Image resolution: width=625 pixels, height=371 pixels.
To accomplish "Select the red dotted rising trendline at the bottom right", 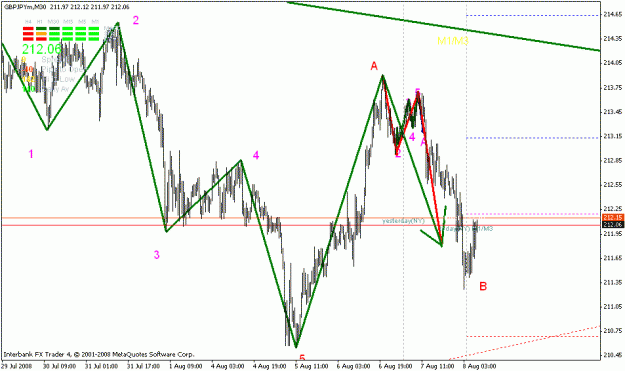I will point(525,343).
